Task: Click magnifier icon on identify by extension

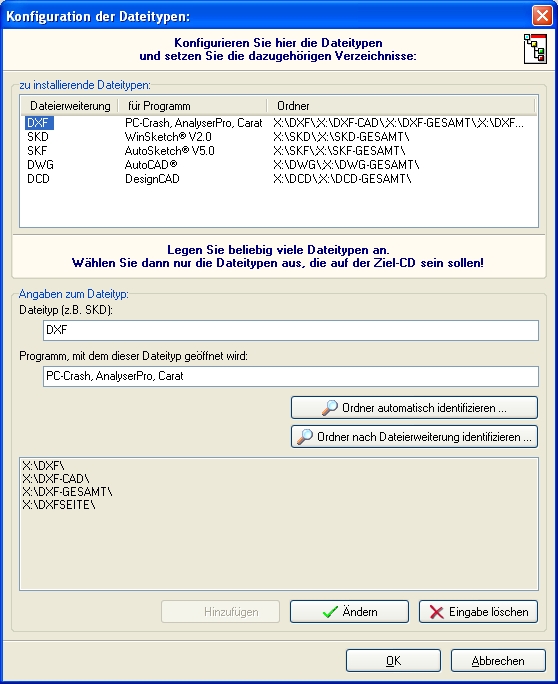Action: click(305, 437)
